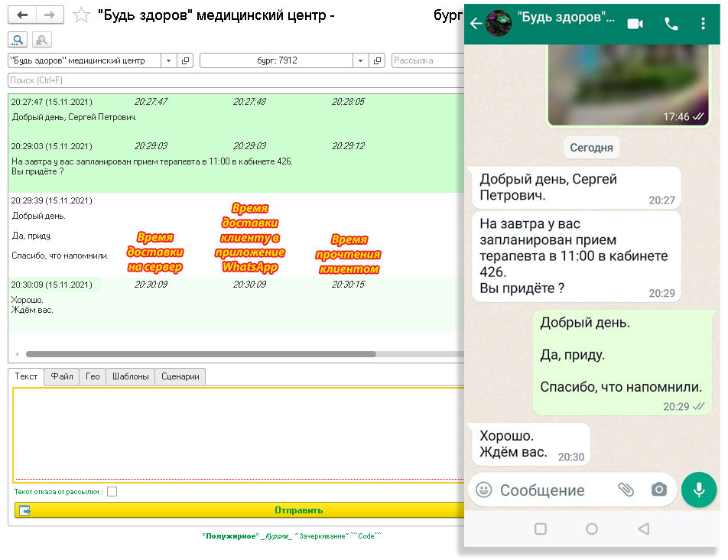Image resolution: width=728 pixels, height=560 pixels.
Task: Tap the 'Добрый день, Сергей Петрович.' WhatsApp bubble
Action: pos(576,187)
